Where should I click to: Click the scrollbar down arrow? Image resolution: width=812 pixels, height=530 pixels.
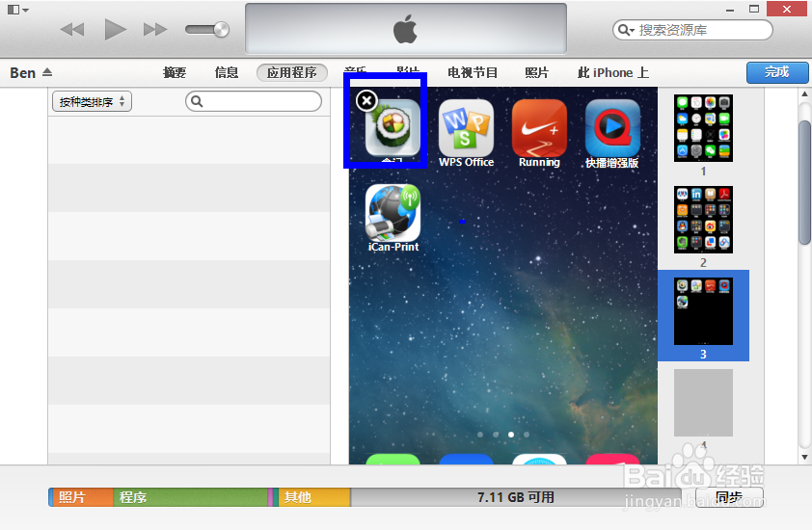(x=804, y=457)
